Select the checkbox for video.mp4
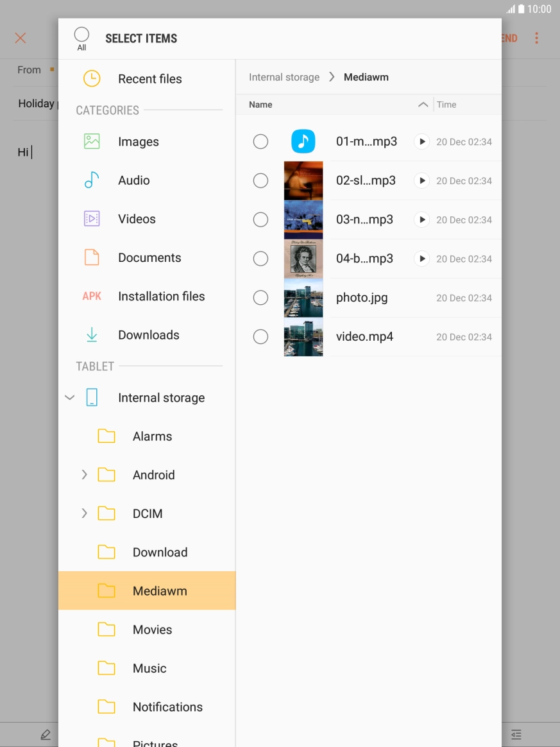 260,336
